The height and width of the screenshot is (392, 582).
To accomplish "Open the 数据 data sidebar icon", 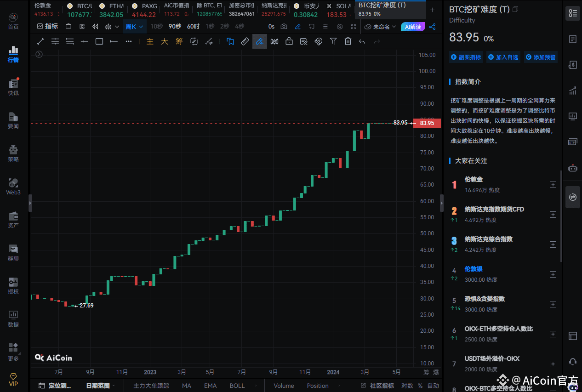I will pos(13,318).
